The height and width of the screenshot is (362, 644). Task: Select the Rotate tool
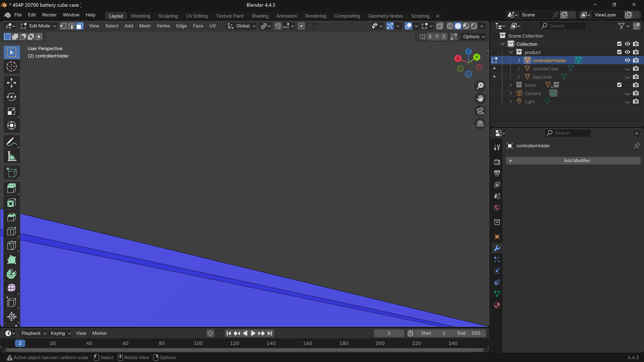coord(12,97)
